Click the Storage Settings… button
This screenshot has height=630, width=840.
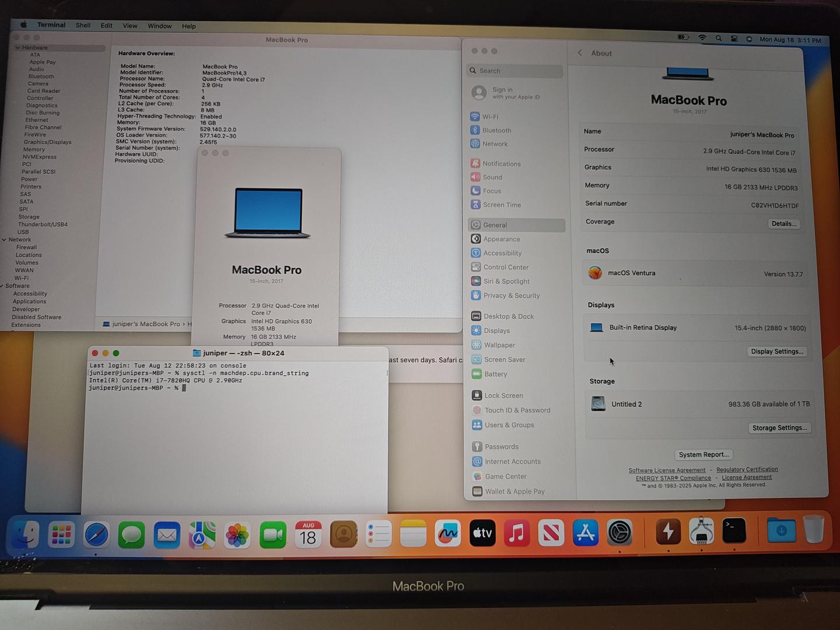pyautogui.click(x=779, y=428)
